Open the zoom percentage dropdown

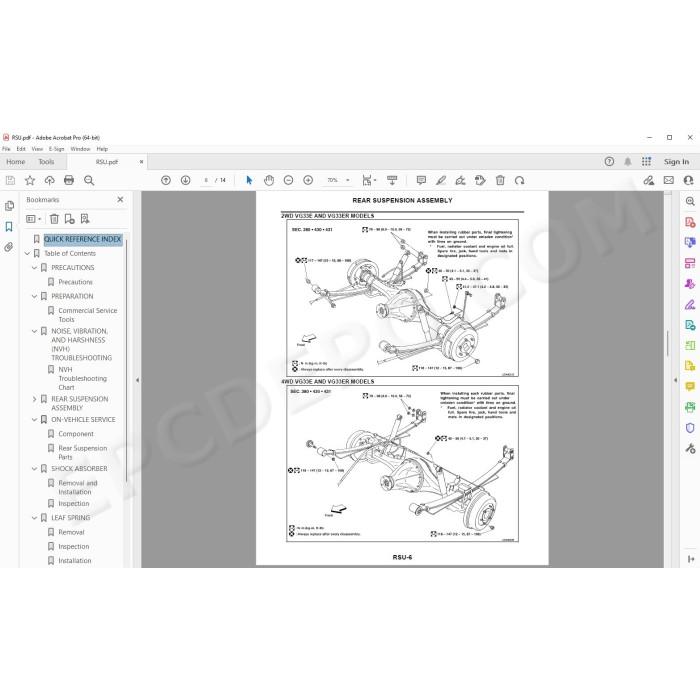[x=348, y=180]
